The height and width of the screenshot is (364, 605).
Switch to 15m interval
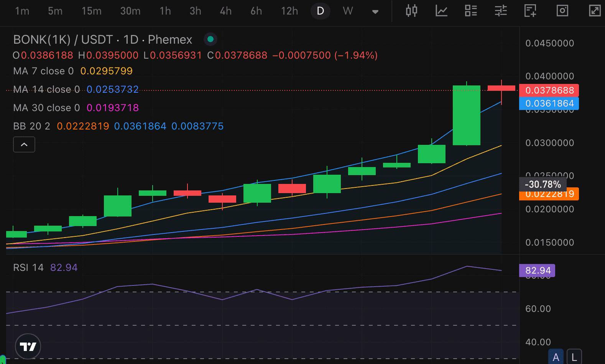pyautogui.click(x=92, y=11)
